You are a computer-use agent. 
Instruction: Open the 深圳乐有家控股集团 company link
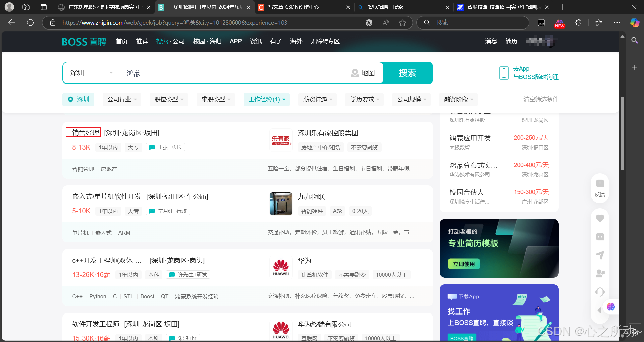328,133
